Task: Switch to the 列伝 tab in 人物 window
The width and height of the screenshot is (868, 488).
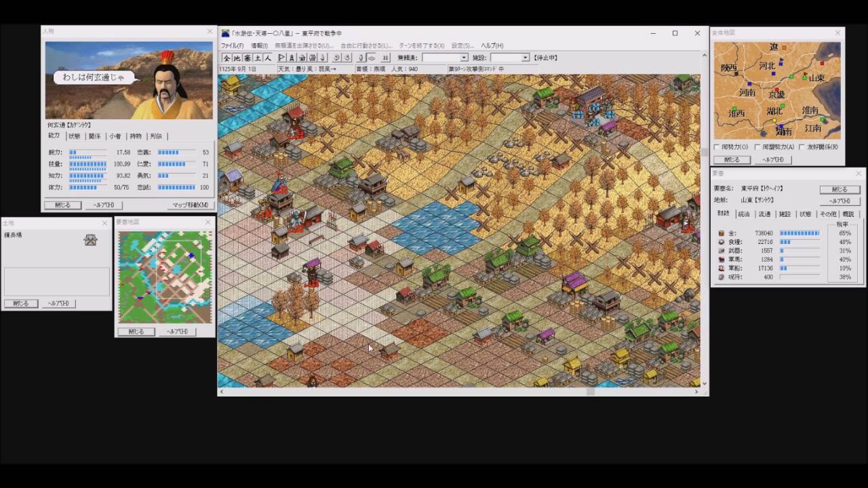Action: click(x=156, y=136)
